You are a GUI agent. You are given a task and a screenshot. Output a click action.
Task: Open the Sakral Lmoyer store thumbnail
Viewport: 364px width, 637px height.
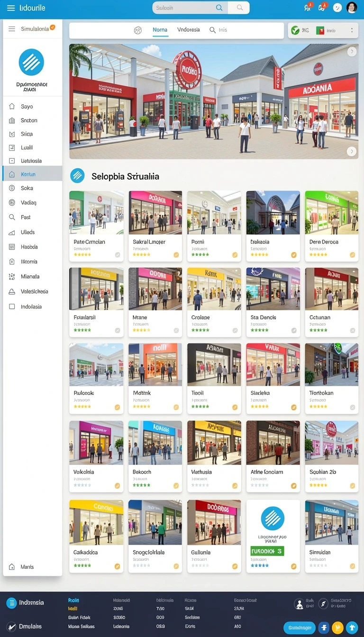point(155,212)
